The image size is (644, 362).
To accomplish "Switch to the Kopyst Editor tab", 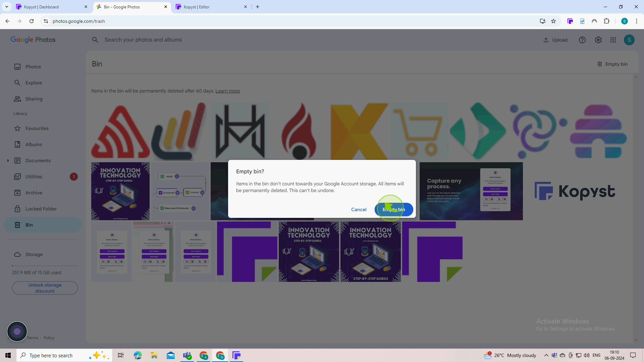I will (x=211, y=7).
